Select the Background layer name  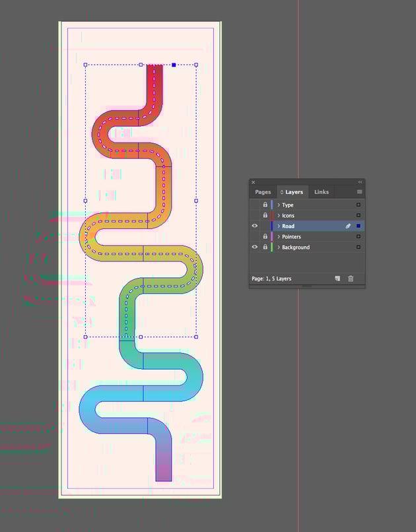(296, 248)
